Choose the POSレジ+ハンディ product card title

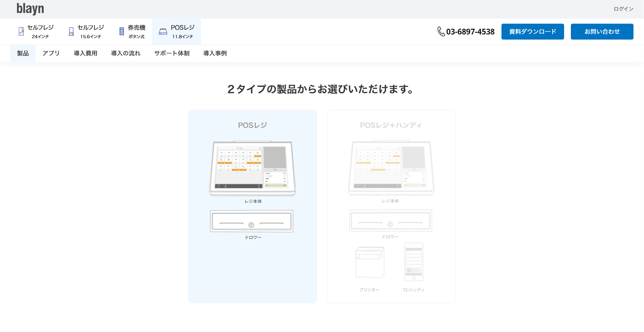tap(391, 125)
